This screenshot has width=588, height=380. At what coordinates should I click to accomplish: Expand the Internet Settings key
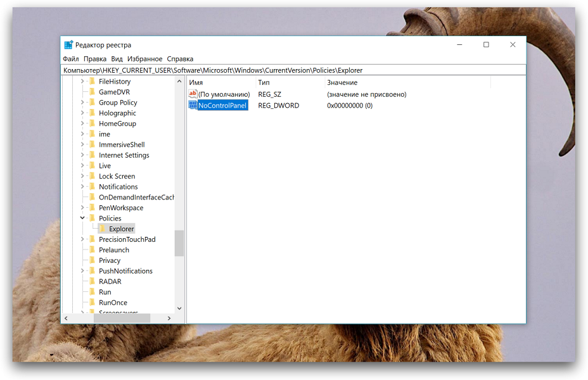pyautogui.click(x=82, y=155)
